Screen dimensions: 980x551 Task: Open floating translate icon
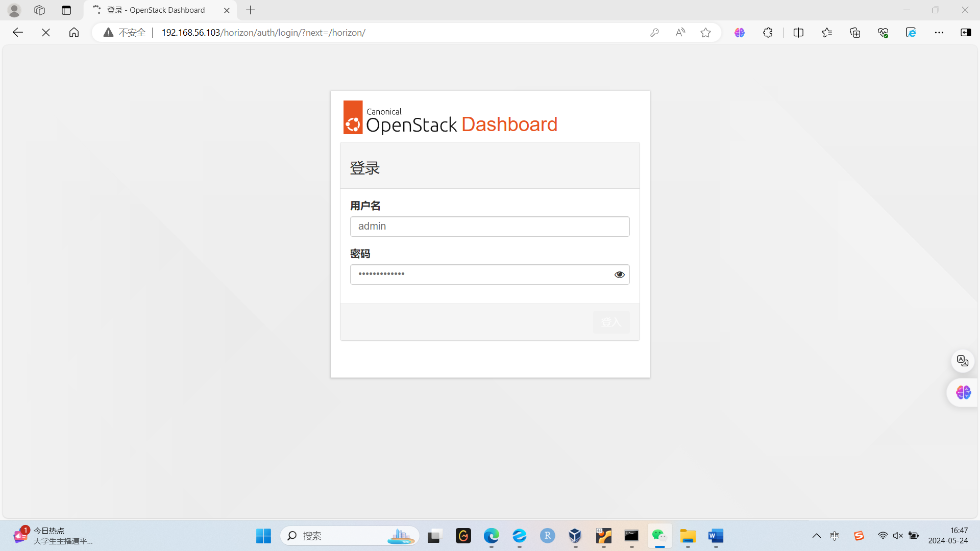click(963, 361)
